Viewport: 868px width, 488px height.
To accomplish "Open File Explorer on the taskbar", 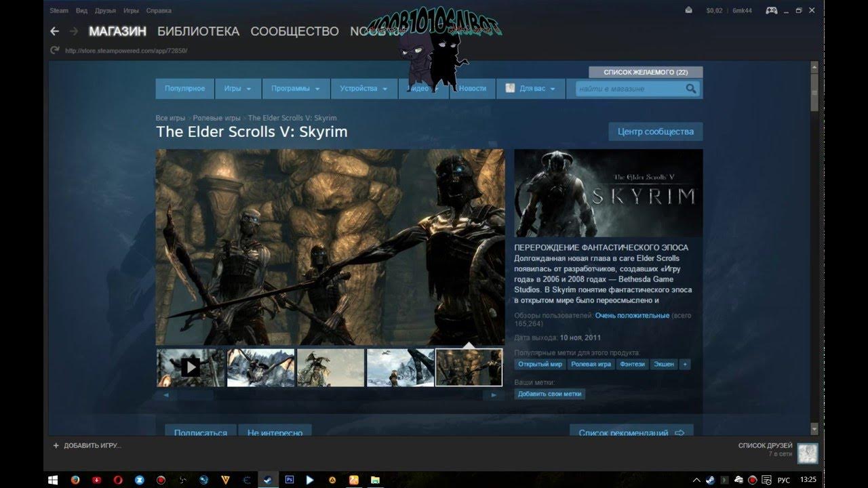I will coord(375,480).
